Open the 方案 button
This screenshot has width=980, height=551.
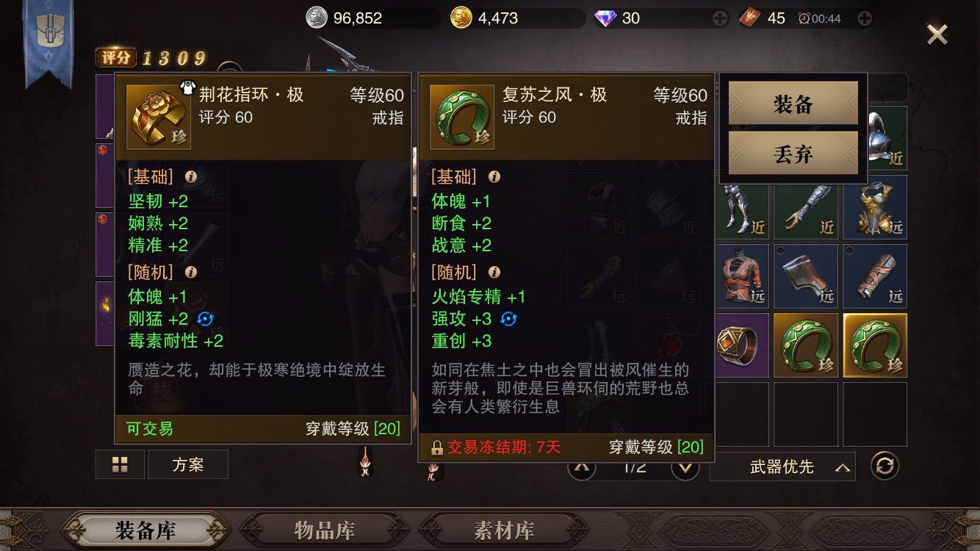coord(188,464)
